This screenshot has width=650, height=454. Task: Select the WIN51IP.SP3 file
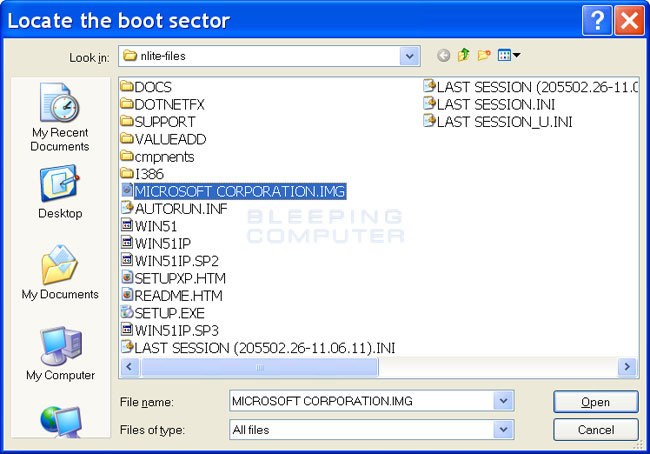(x=170, y=330)
